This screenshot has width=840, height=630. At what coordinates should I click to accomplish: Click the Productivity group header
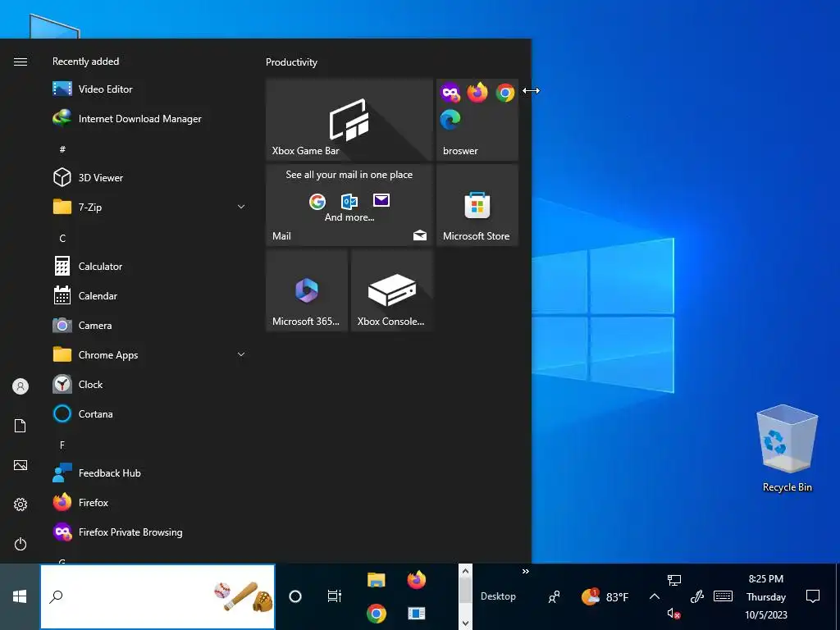tap(291, 62)
